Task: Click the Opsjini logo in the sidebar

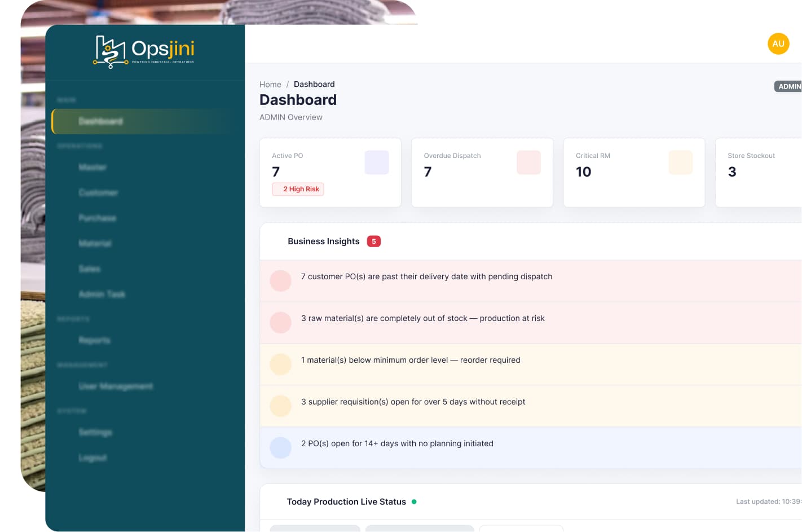Action: point(144,51)
